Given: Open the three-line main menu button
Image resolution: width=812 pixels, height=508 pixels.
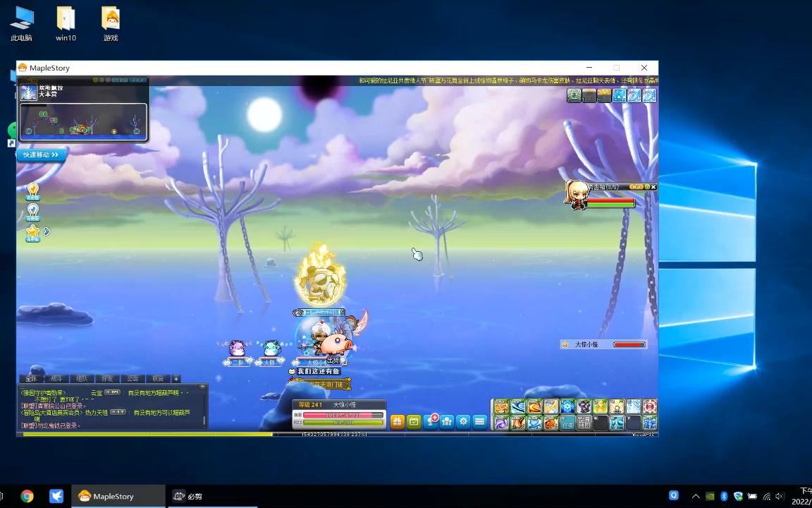Looking at the screenshot, I should click(480, 421).
